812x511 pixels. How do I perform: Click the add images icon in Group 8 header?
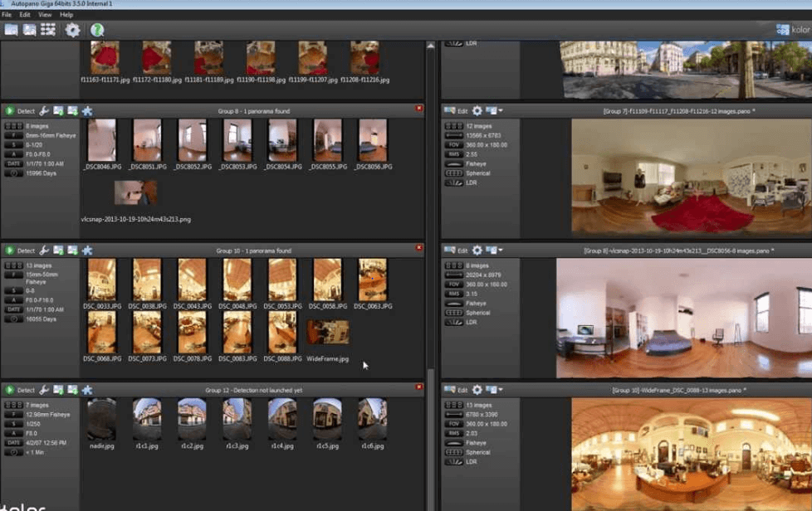[59, 111]
